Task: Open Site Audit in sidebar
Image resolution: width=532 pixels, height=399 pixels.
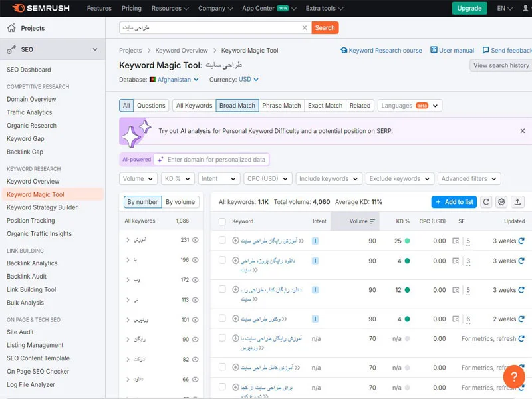Action: tap(20, 332)
